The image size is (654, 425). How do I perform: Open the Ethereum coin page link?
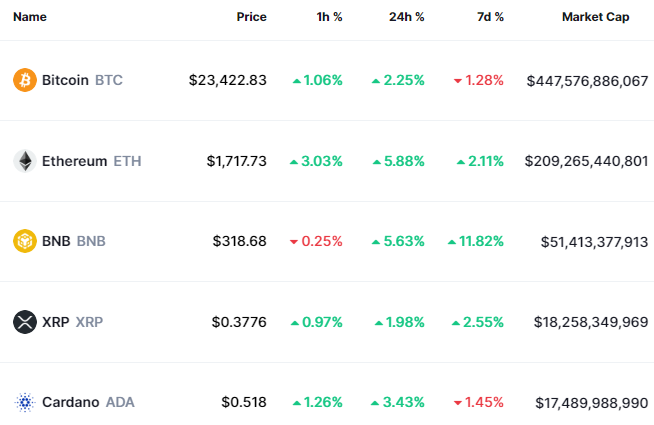pyautogui.click(x=74, y=161)
